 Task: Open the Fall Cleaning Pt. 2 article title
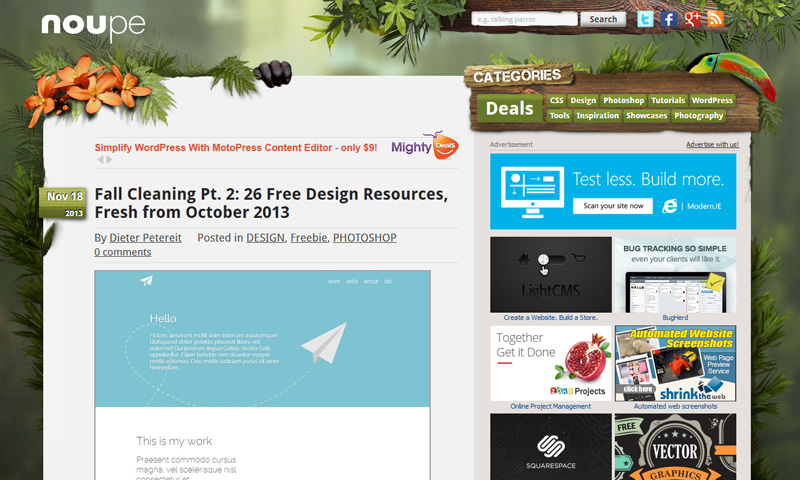click(271, 203)
